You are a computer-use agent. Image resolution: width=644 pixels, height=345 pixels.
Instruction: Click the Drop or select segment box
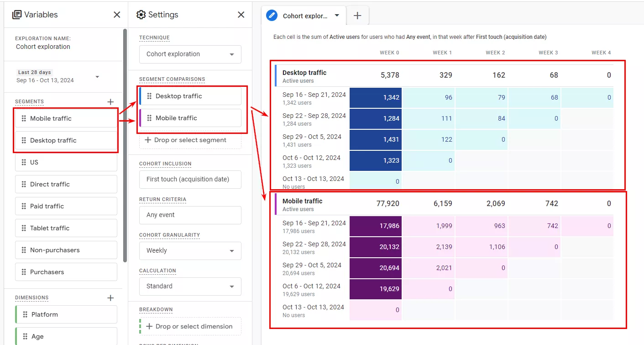[x=190, y=140]
